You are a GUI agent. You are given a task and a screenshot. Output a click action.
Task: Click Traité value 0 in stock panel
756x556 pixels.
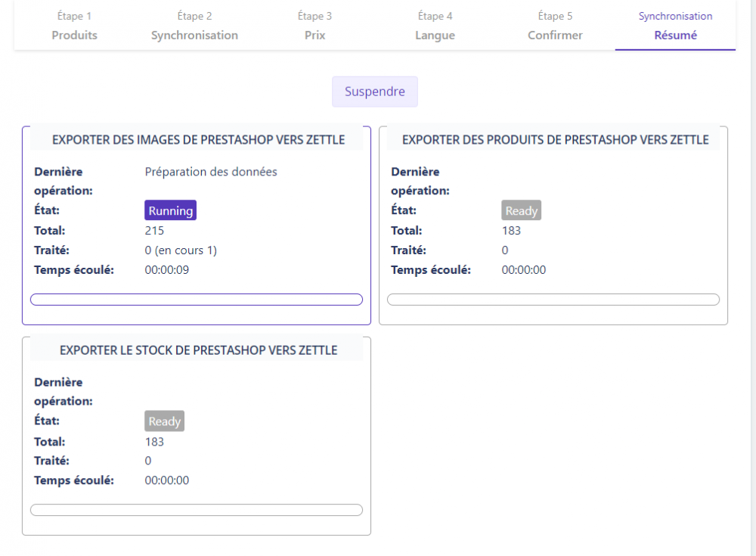pos(148,461)
